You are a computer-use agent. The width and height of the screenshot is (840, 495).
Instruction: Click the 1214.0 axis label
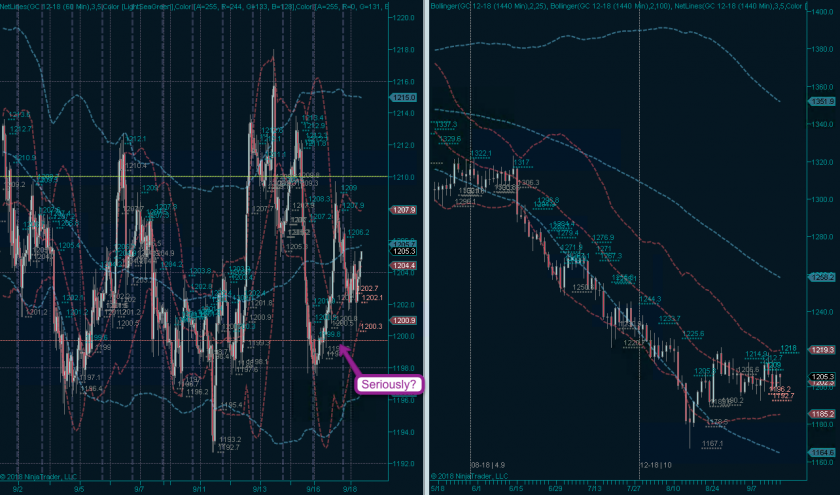pos(404,114)
